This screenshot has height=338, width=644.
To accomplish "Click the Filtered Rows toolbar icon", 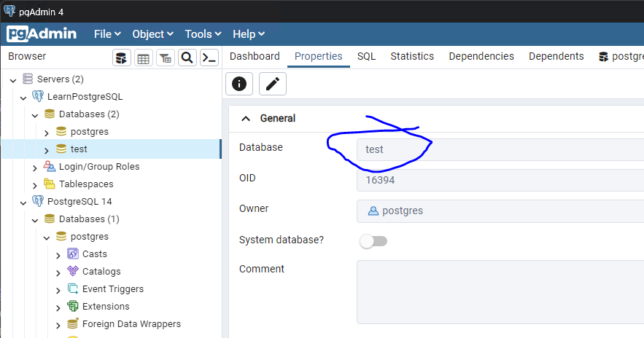I will [x=166, y=58].
